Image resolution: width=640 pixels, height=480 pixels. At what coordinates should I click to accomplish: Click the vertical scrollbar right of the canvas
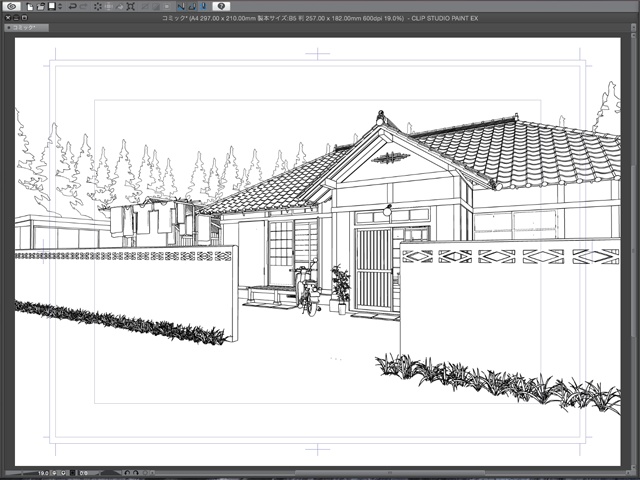coord(631,251)
